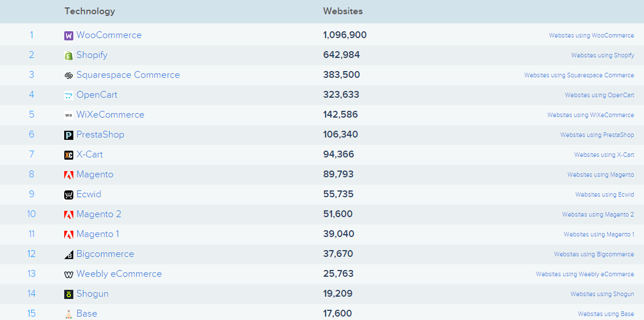Open the WiXeCommerce technology link
The image size is (644, 320).
[110, 115]
